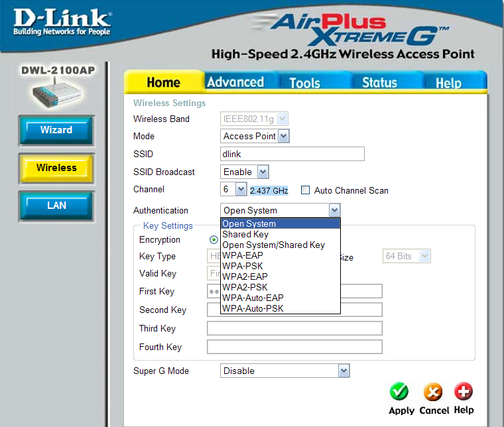Click the D-Link logo
This screenshot has width=504, height=427.
coord(62,22)
